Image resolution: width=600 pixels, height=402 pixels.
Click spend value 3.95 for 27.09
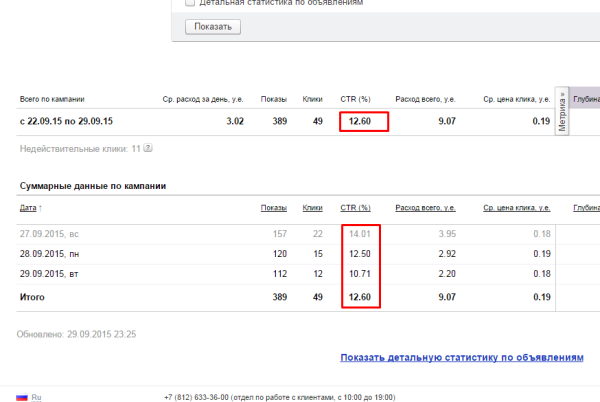click(x=447, y=234)
